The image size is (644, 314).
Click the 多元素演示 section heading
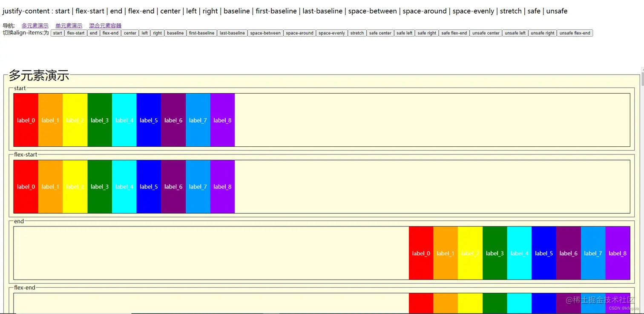tap(39, 75)
